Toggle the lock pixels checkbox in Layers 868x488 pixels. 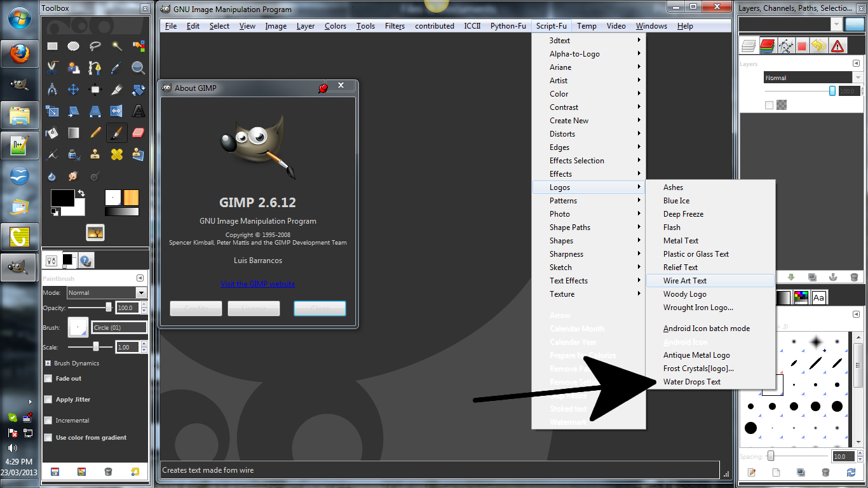coord(770,105)
